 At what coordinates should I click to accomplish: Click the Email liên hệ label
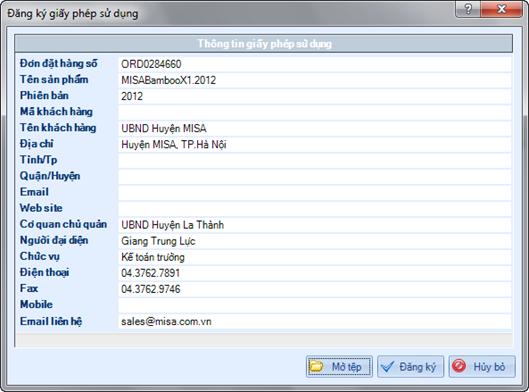(x=51, y=321)
